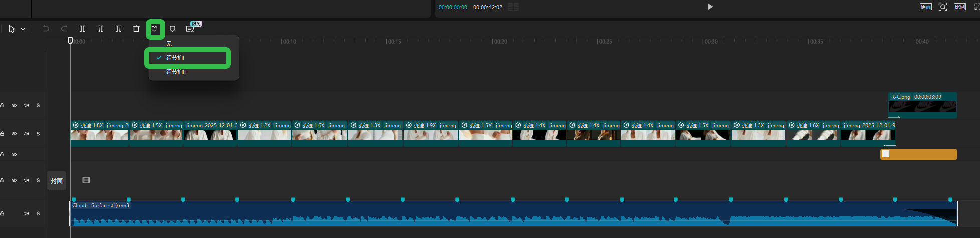Open the 比例 aspect ratio option

point(960,7)
